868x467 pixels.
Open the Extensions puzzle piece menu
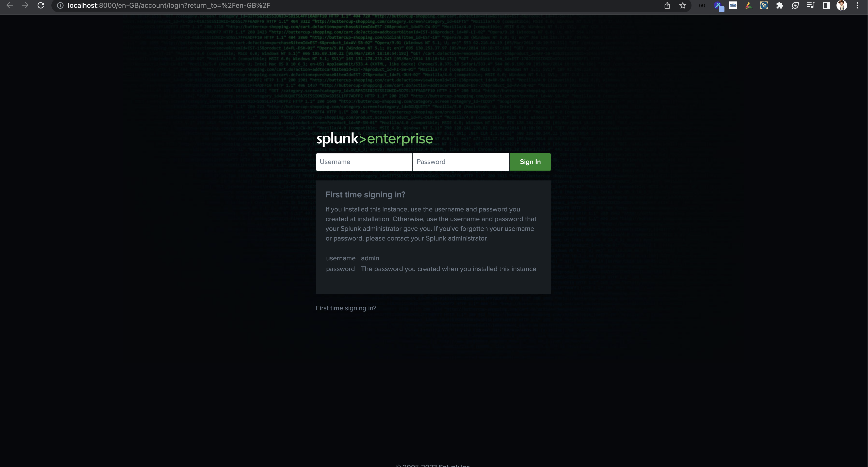(x=780, y=5)
